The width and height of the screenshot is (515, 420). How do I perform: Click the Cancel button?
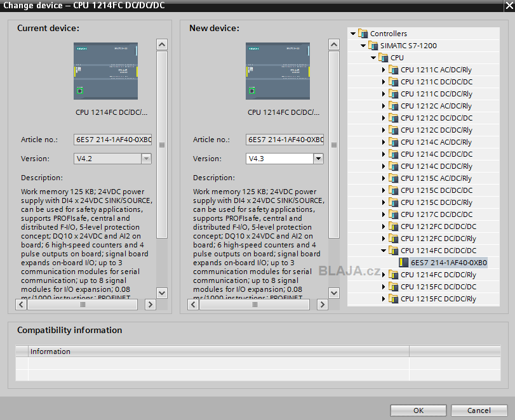point(479,410)
